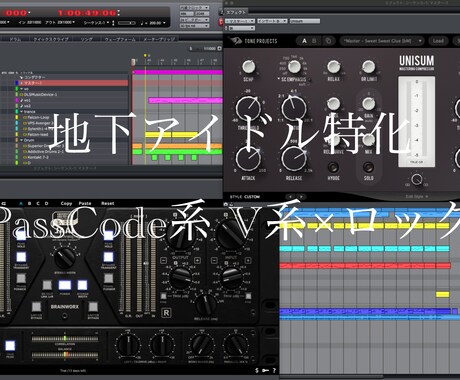Image resolution: width=460 pixels, height=380 pixels.
Task: Switch to the ドラム tab
Action: point(15,39)
